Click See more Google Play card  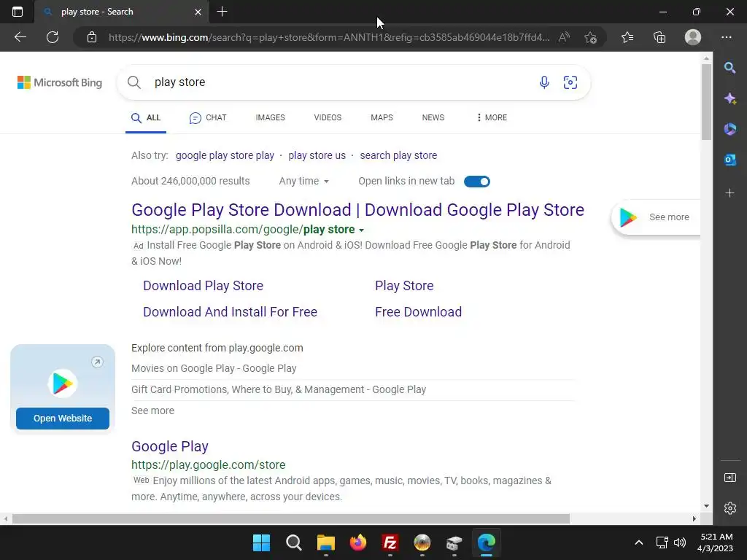pyautogui.click(x=656, y=217)
